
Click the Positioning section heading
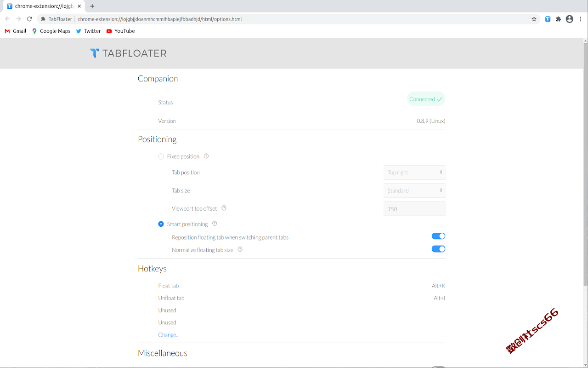click(x=157, y=139)
